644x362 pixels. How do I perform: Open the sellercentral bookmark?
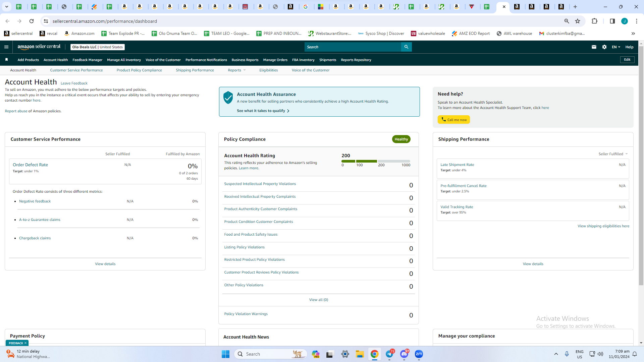18,34
